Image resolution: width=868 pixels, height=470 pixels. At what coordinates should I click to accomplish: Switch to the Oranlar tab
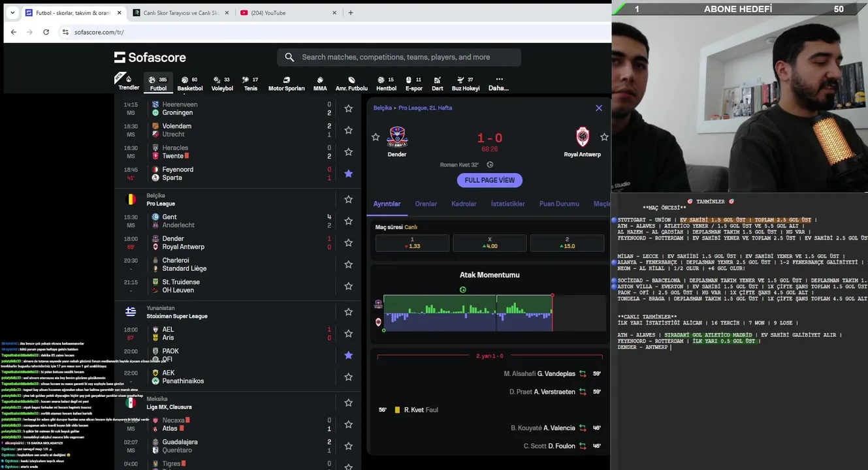point(426,204)
